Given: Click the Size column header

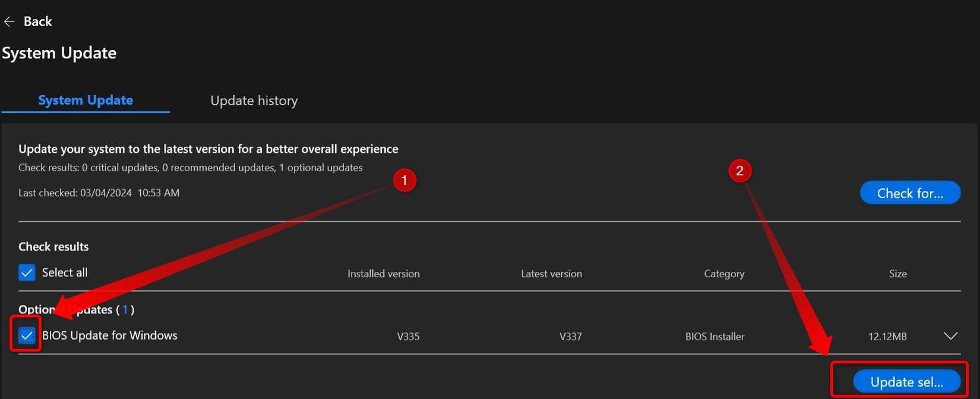Looking at the screenshot, I should 897,273.
